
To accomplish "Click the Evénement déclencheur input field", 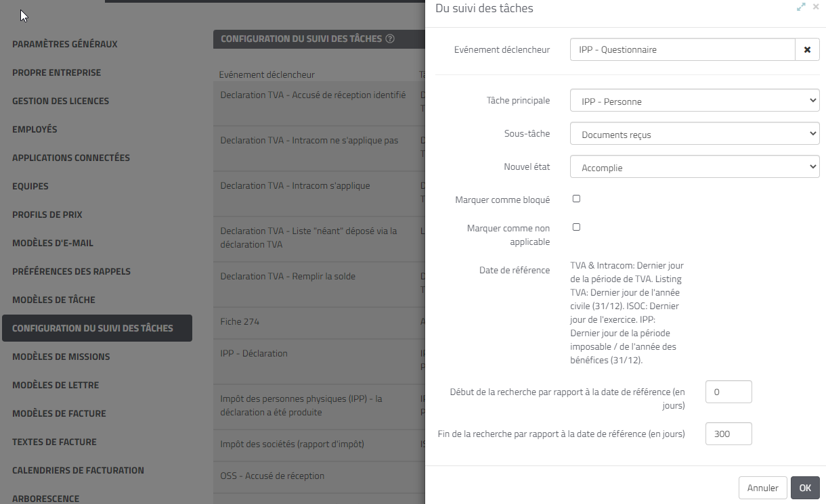I will point(682,49).
